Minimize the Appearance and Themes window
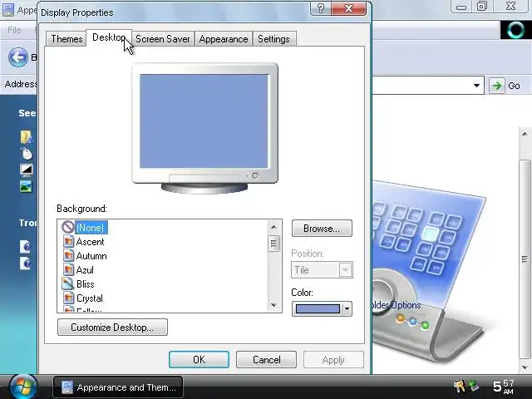 461,6
